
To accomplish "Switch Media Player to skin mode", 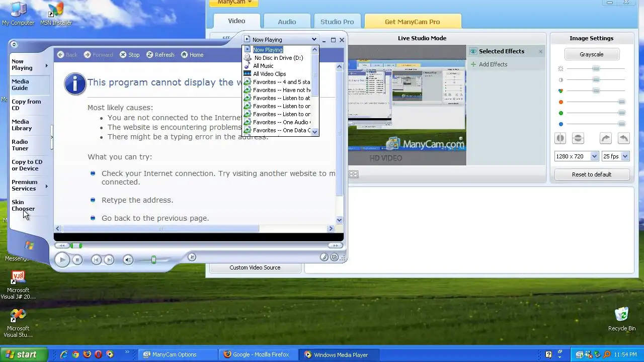I will point(334,257).
